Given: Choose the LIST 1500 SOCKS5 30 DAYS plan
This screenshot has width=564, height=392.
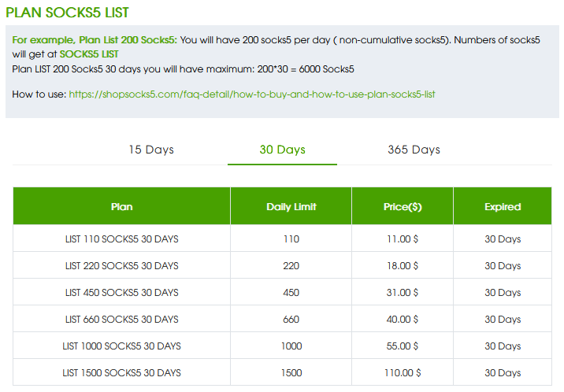Looking at the screenshot, I should coord(122,373).
